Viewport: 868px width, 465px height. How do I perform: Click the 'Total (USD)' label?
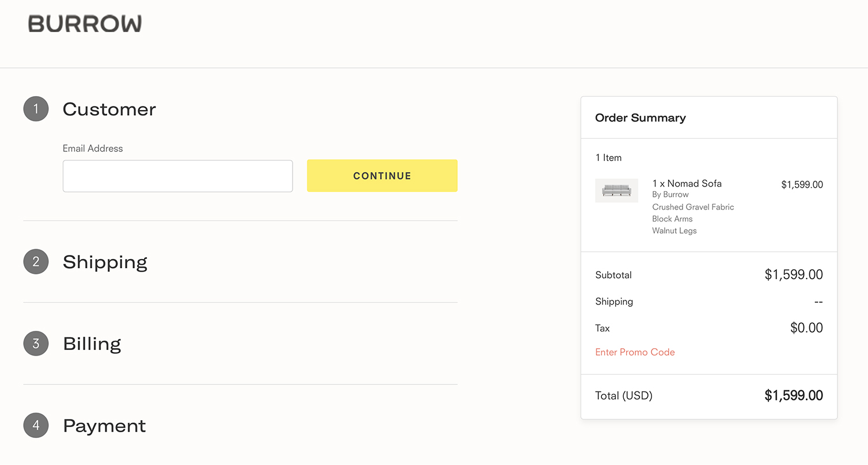pos(624,396)
